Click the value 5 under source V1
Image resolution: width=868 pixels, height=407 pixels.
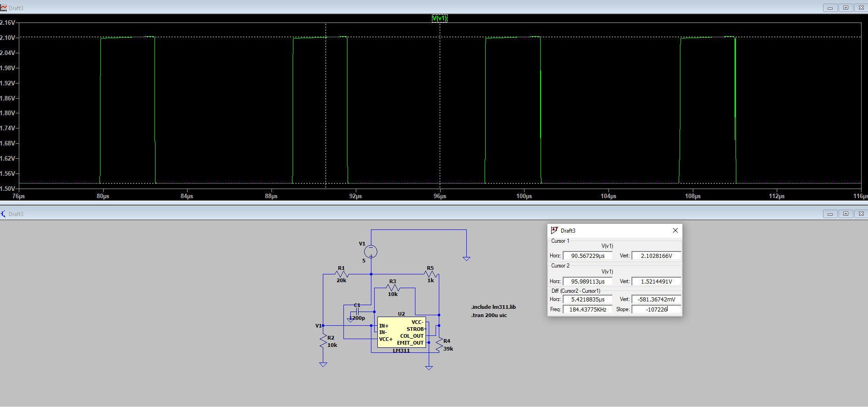point(364,261)
